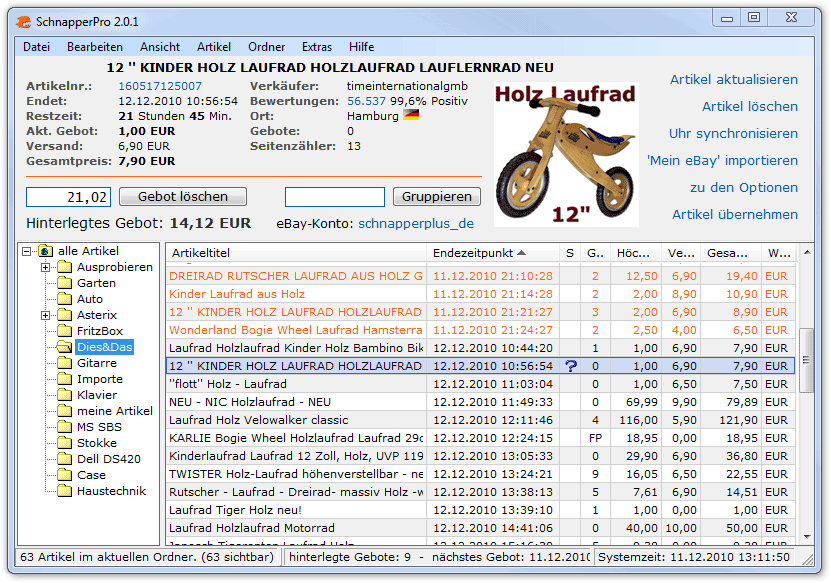This screenshot has height=583, width=831.
Task: Click the bid amount field showing 21,02
Action: click(x=68, y=197)
